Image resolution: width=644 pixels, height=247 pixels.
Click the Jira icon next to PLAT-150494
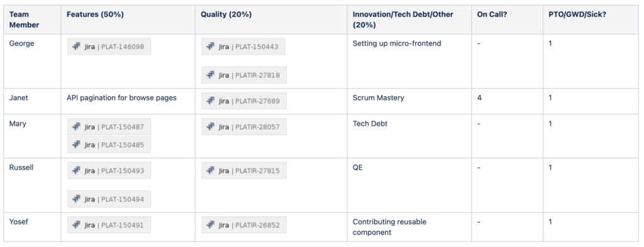pos(76,199)
